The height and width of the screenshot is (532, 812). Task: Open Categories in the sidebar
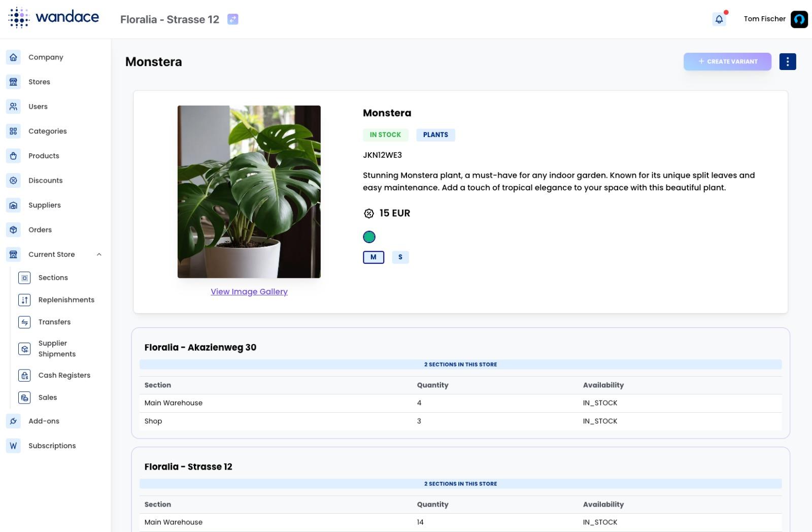click(x=48, y=131)
